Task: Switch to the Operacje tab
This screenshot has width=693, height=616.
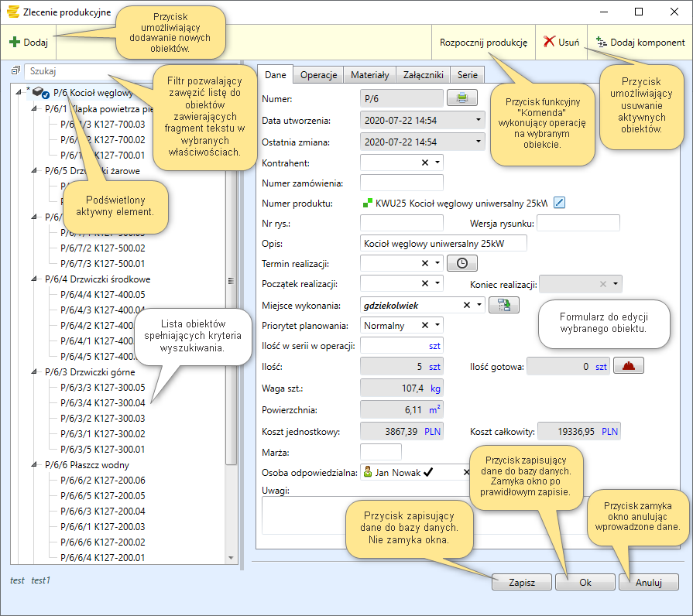Action: pyautogui.click(x=318, y=75)
